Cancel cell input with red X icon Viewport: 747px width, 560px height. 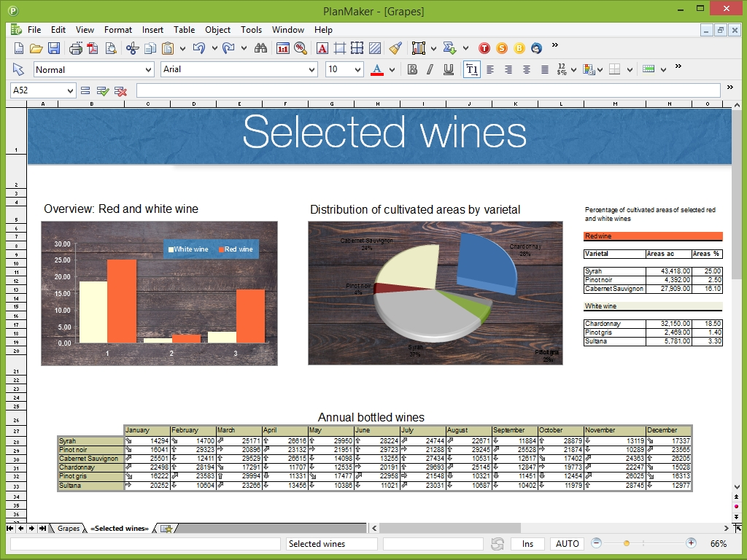120,90
